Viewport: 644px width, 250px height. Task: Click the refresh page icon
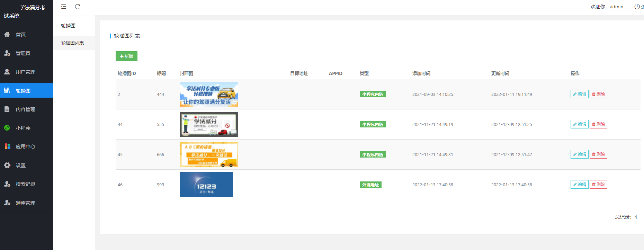point(78,7)
